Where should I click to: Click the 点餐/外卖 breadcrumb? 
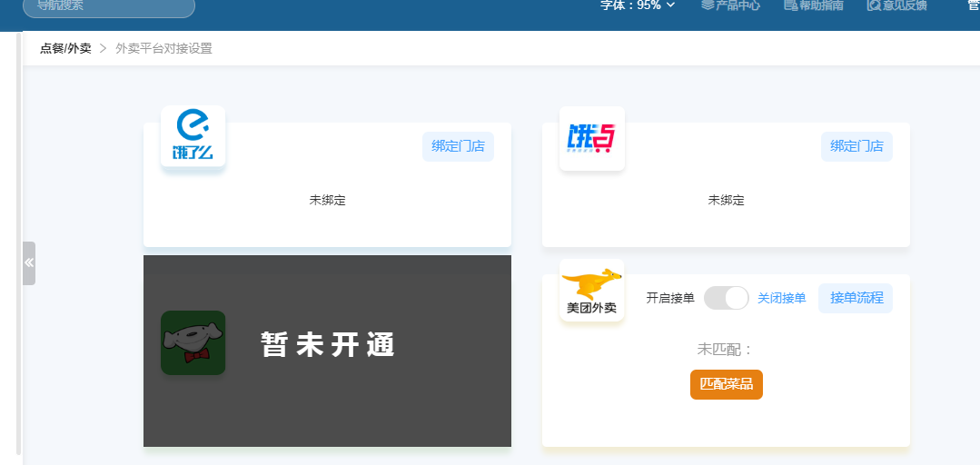point(65,48)
